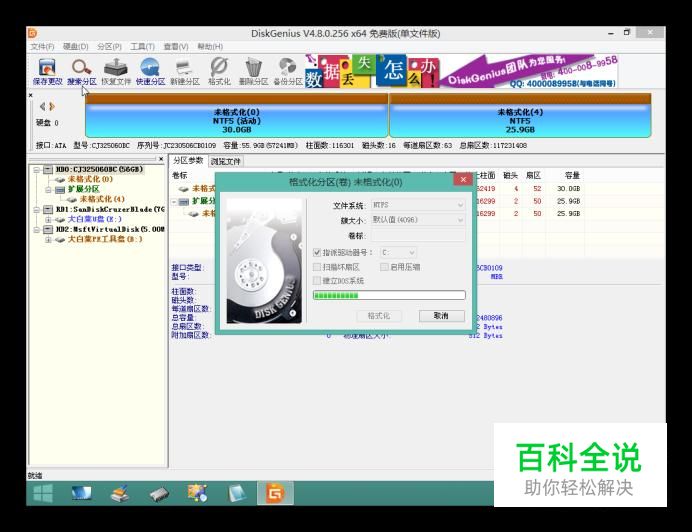This screenshot has width=692, height=532.
Task: Select the Quick Partition (快速分区) icon
Action: tap(150, 71)
